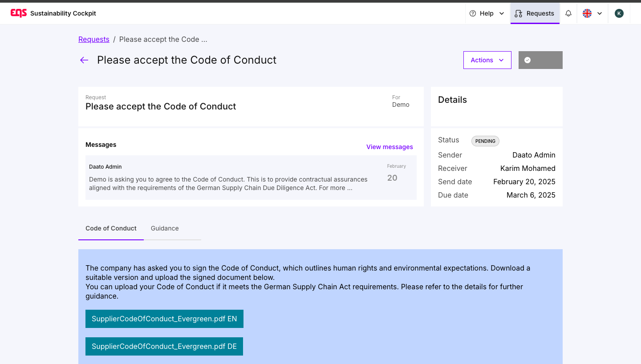Download SupplierCodeOfConduct_Evergreen.pdf EN

[x=164, y=319]
